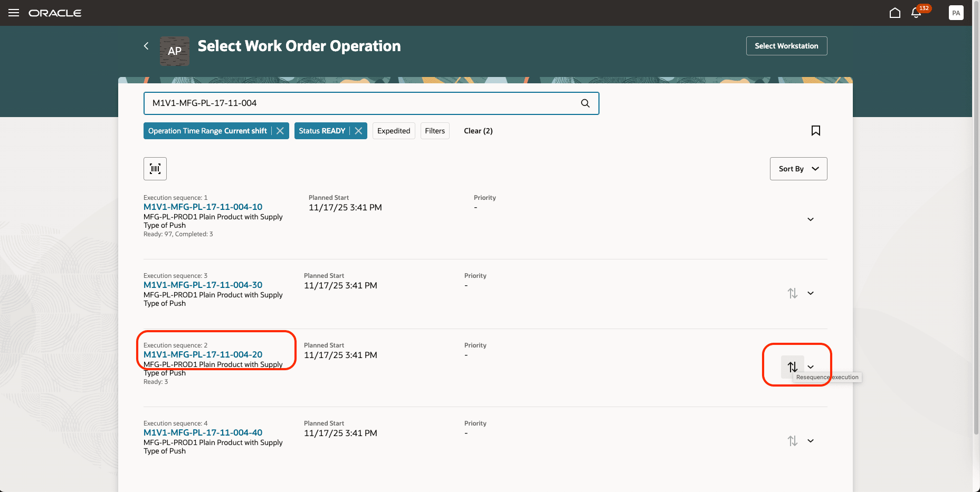The height and width of the screenshot is (492, 980).
Task: Bookmark the current saved search
Action: 816,130
